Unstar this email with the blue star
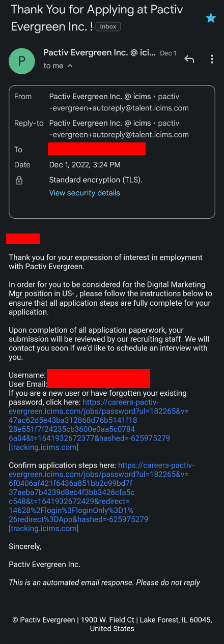 [211, 18]
